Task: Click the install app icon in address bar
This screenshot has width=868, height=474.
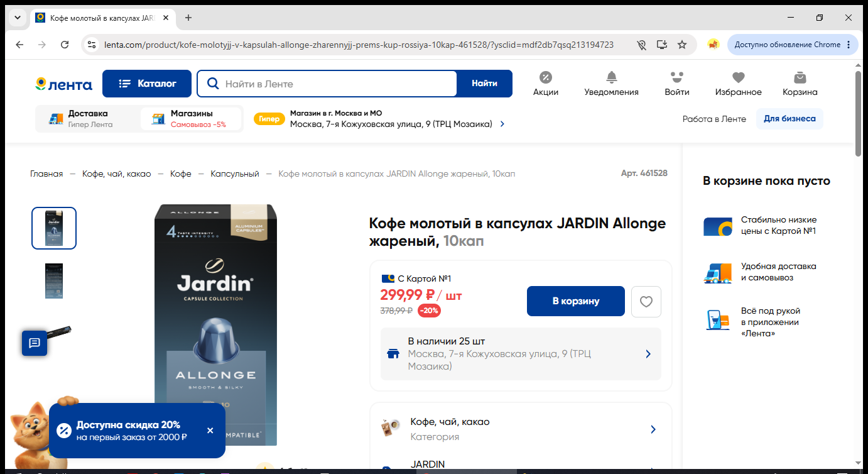Action: (x=661, y=45)
